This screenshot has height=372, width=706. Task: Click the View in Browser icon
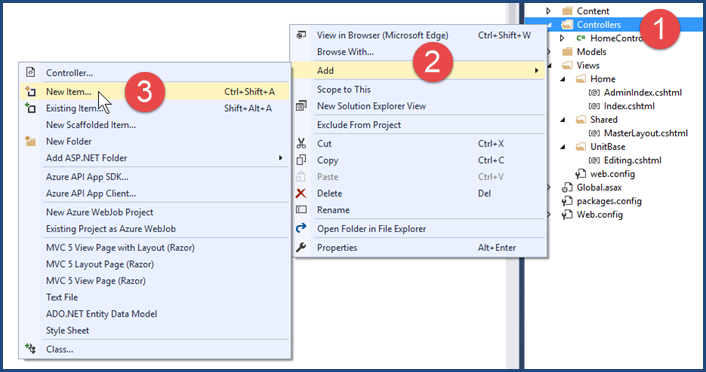click(x=301, y=35)
